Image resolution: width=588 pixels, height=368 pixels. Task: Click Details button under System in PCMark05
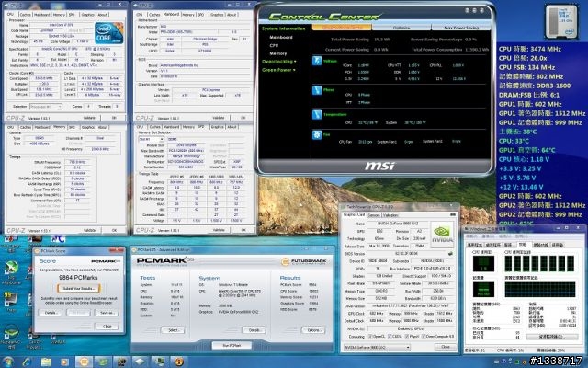pyautogui.click(x=254, y=330)
